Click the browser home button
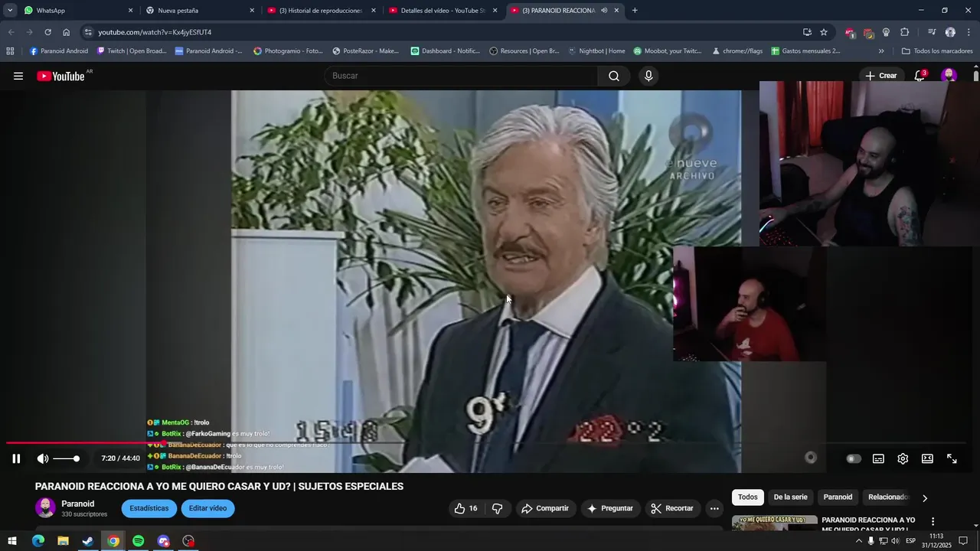This screenshot has height=551, width=980. click(67, 32)
